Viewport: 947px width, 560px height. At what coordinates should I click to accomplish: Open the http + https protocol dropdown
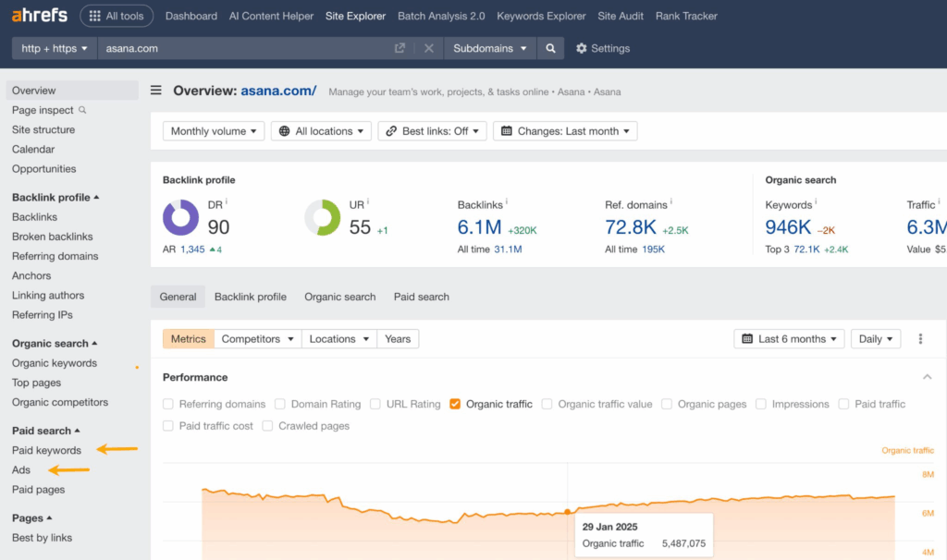pyautogui.click(x=55, y=48)
